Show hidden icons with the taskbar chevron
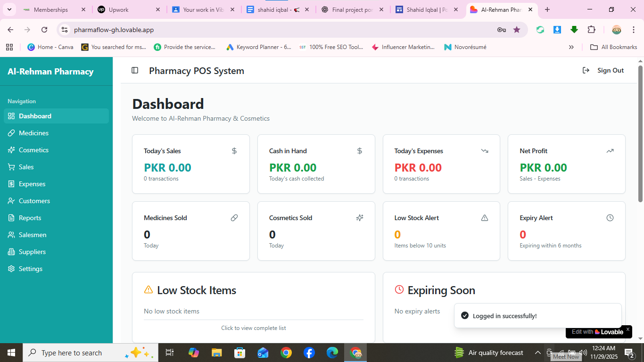644x362 pixels. 537,352
